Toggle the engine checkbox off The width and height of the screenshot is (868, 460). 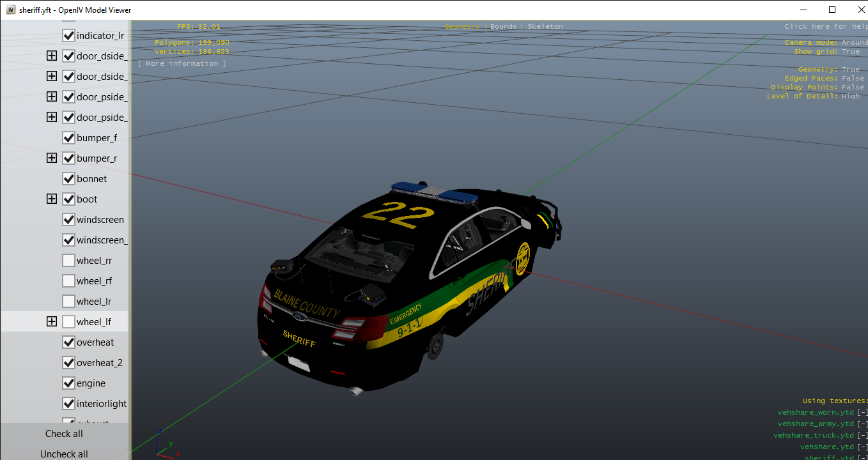point(69,383)
